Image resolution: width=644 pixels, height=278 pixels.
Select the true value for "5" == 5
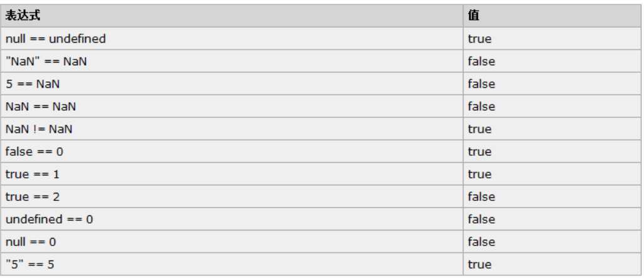point(552,264)
